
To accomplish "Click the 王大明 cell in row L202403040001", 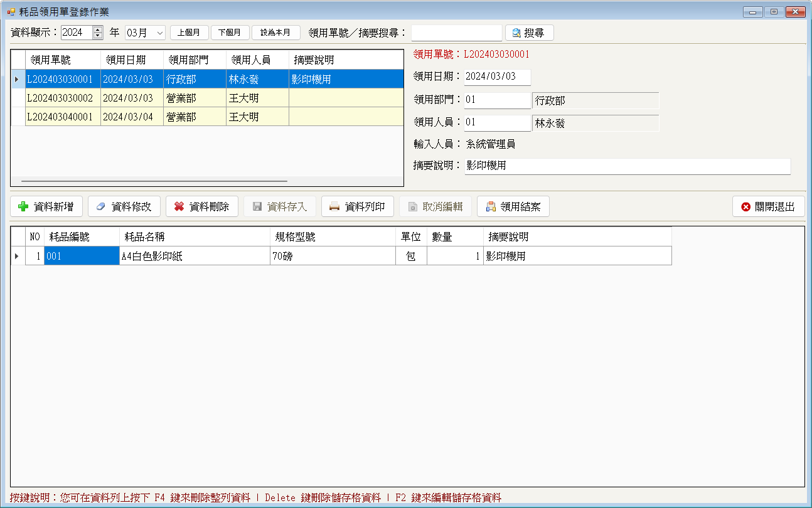I will [257, 117].
